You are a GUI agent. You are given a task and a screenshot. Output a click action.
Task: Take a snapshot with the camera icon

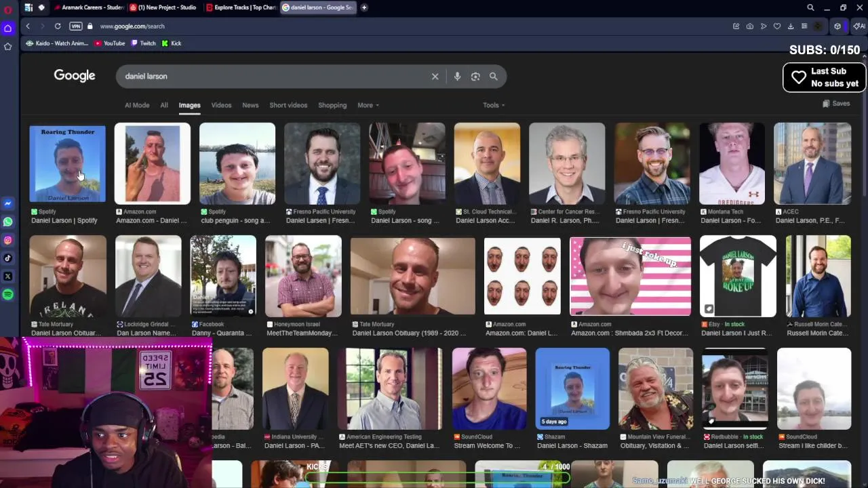pyautogui.click(x=749, y=26)
